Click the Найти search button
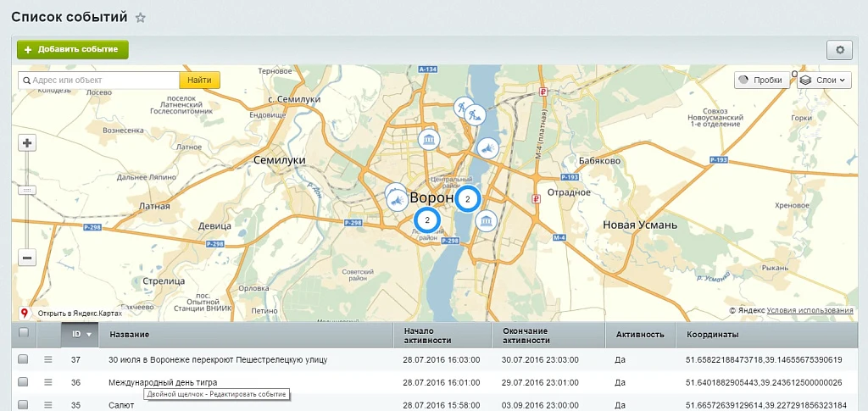This screenshot has height=411, width=868. pos(199,81)
